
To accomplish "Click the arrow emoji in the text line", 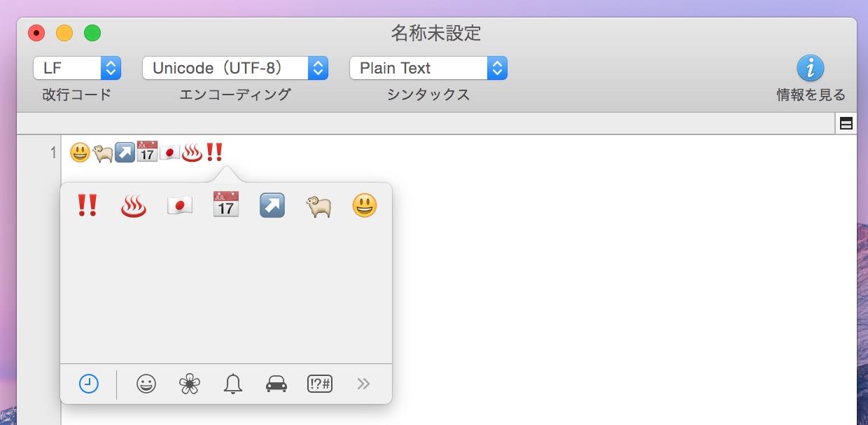I will pyautogui.click(x=125, y=152).
